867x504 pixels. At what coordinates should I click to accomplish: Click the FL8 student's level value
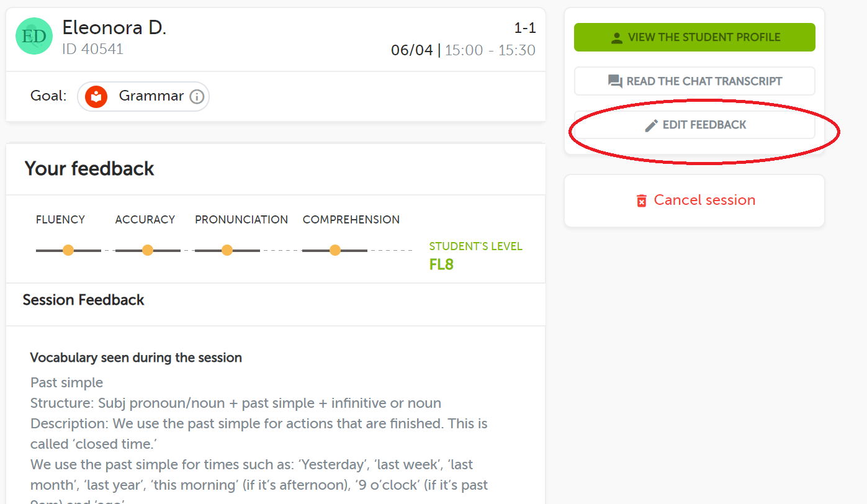click(x=441, y=264)
